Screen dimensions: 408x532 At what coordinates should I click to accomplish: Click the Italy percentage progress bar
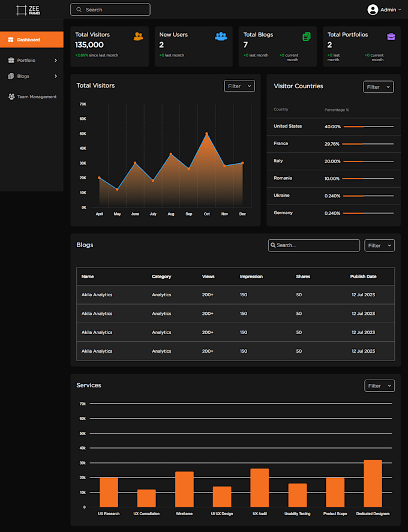(368, 161)
